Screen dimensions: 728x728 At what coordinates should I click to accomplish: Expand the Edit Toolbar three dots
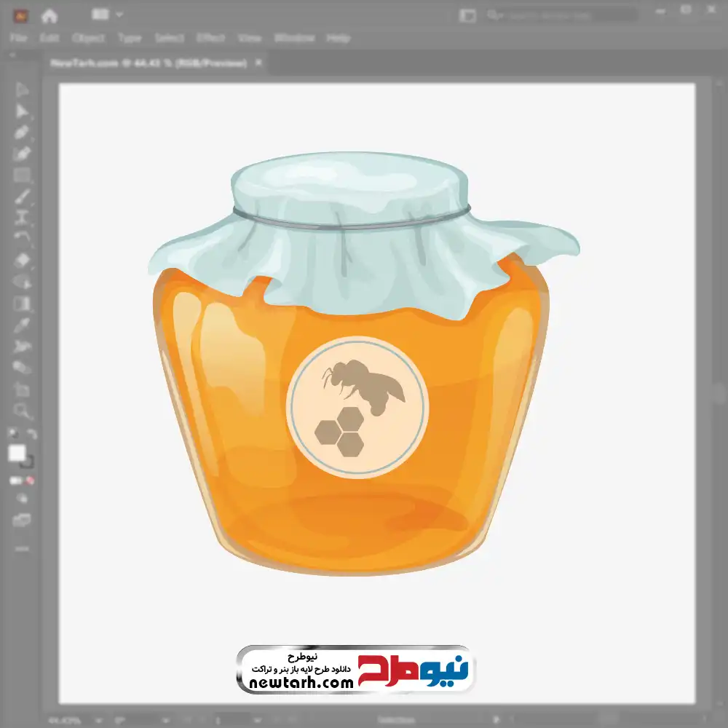pyautogui.click(x=22, y=547)
